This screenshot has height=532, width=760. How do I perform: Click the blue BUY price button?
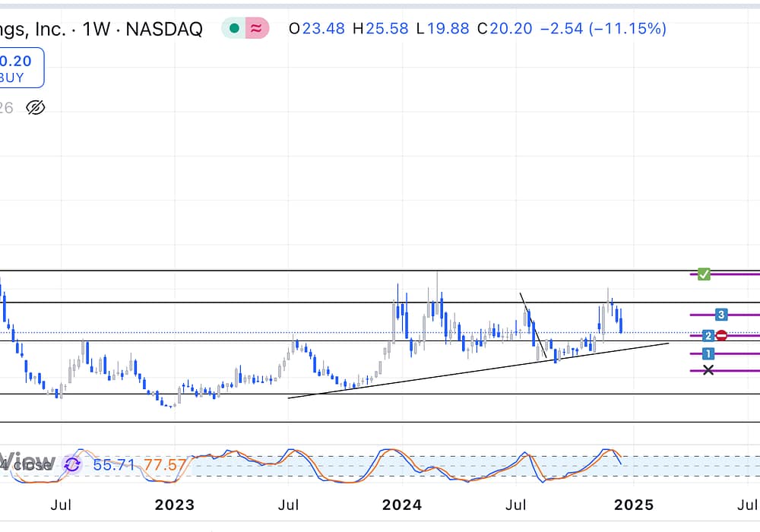21,68
